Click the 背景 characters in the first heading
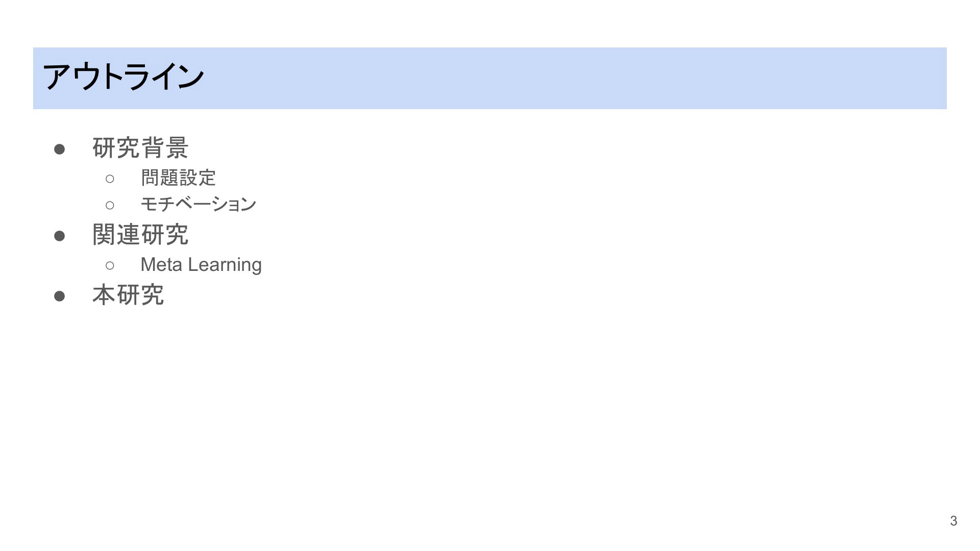This screenshot has height=551, width=980. point(165,148)
